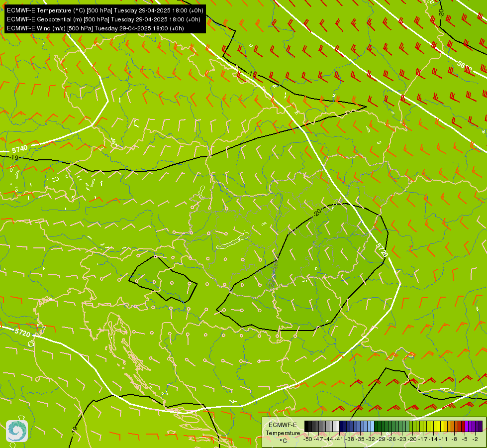Image resolution: width=487 pixels, height=448 pixels.
Task: Pick the black swatch at the legend's start
Action: point(306,426)
